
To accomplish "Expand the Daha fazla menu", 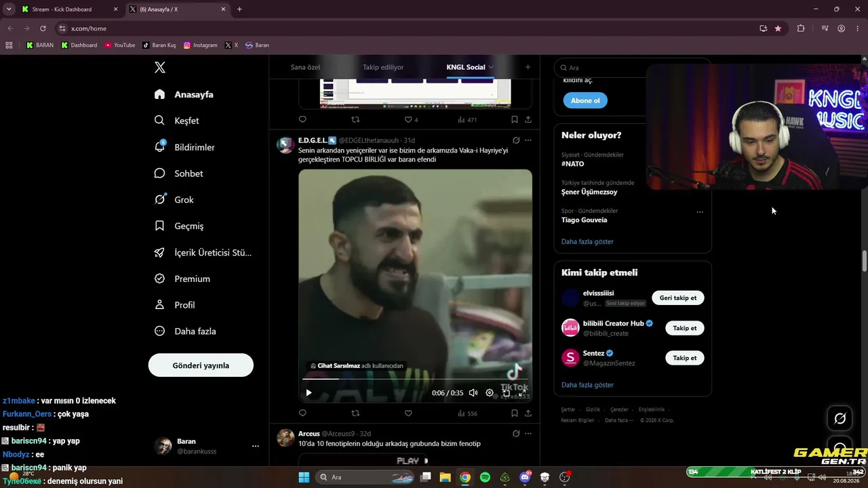I will [x=184, y=331].
